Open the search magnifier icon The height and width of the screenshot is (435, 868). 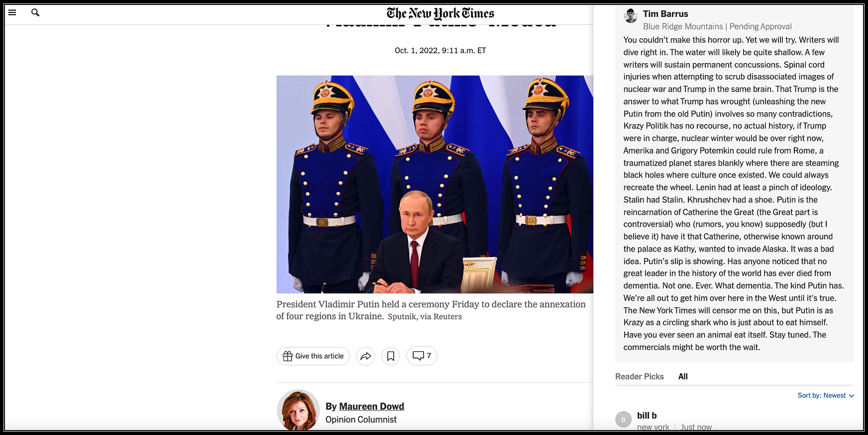click(x=35, y=12)
